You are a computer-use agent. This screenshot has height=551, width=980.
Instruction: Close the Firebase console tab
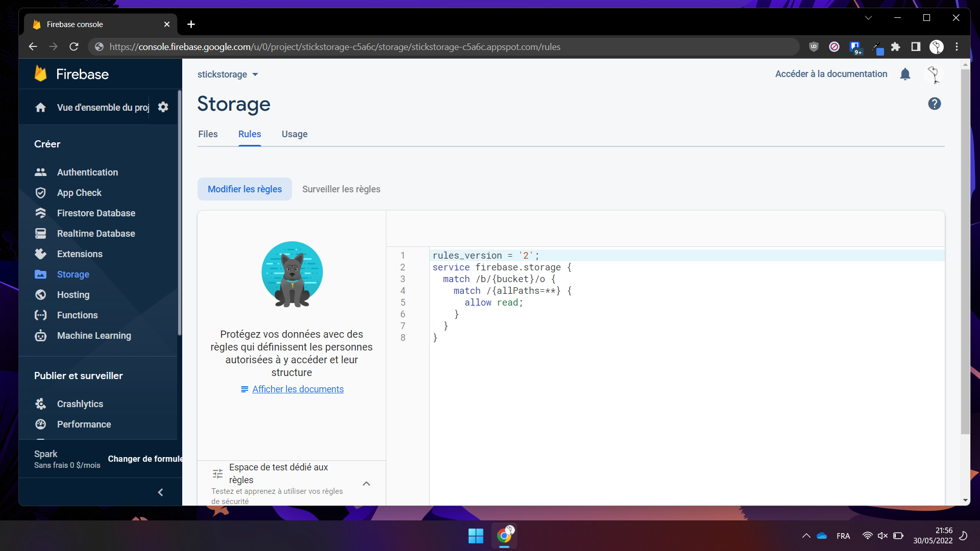(167, 24)
